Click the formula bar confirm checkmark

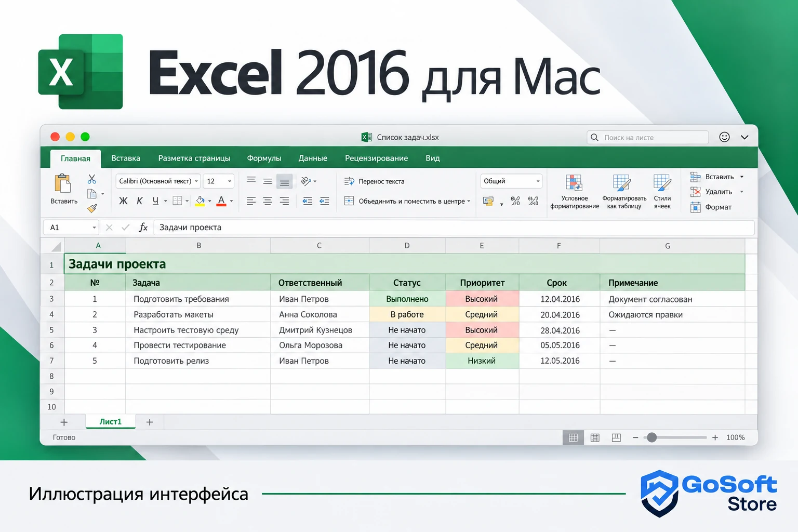click(125, 228)
